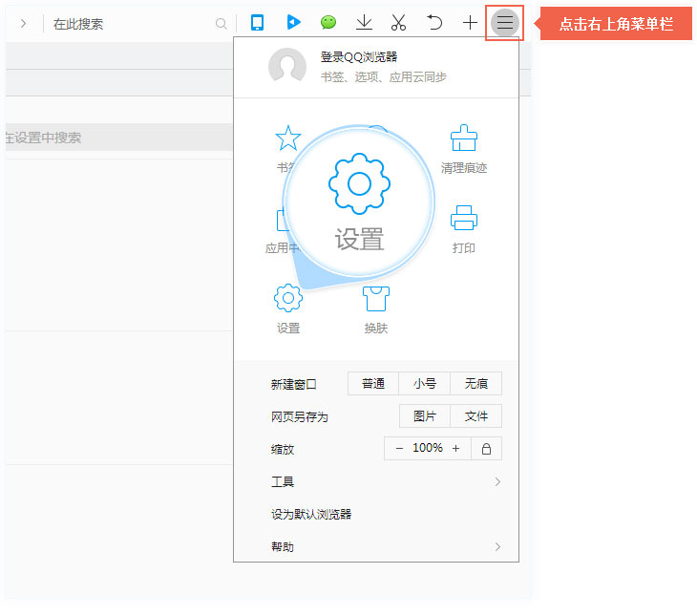The height and width of the screenshot is (616, 697).
Task: Decrease zoom with minus button
Action: click(399, 448)
